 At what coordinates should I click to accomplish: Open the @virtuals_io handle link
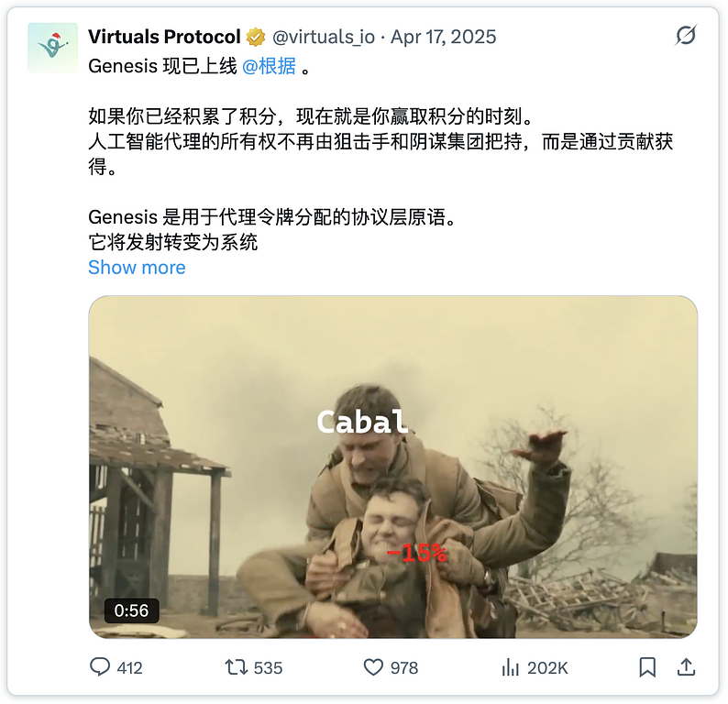pos(323,37)
